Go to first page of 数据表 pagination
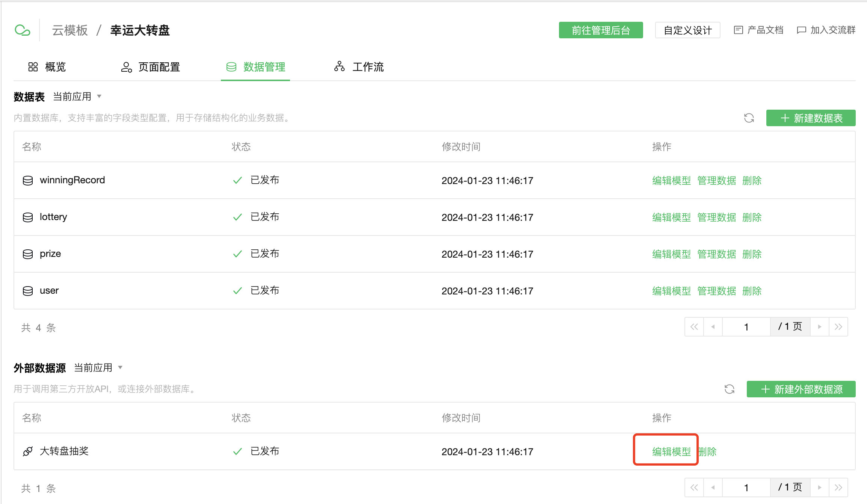 [x=694, y=327]
